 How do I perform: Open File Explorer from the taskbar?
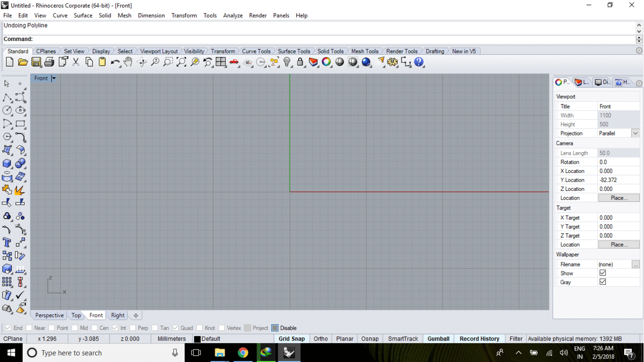tap(220, 353)
